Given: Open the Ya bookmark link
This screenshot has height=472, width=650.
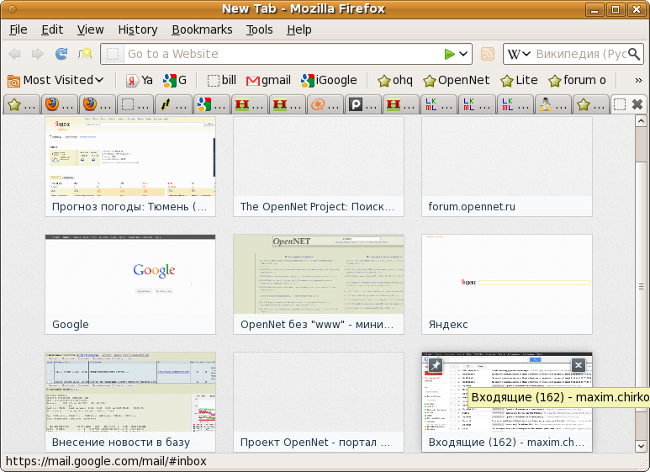Looking at the screenshot, I should pos(139,80).
